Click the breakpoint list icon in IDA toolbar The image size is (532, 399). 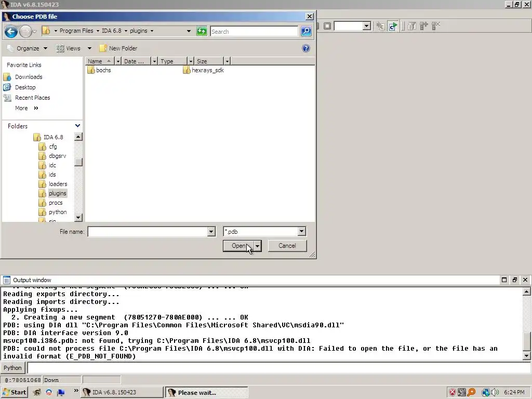[412, 26]
